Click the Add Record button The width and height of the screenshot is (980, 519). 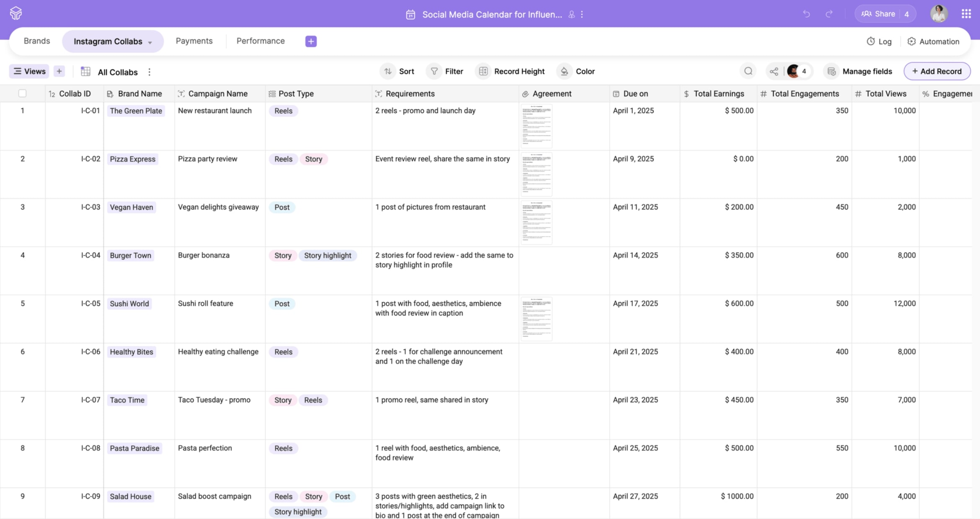(937, 71)
